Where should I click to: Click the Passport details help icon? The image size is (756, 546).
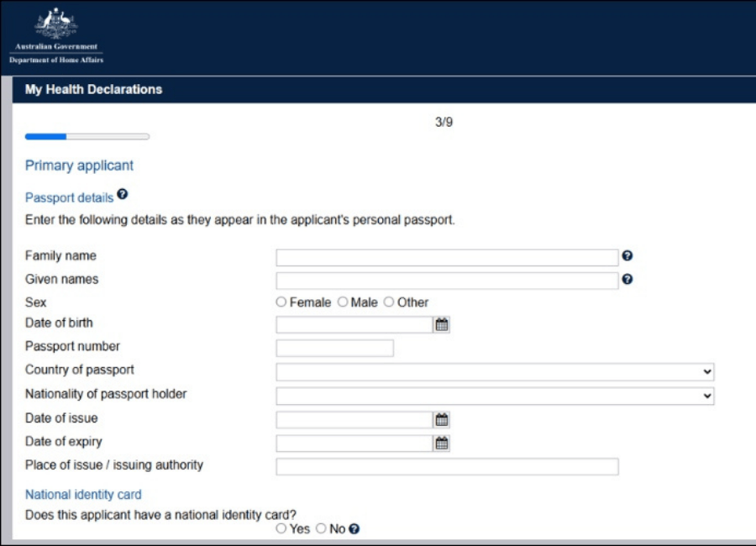click(123, 194)
